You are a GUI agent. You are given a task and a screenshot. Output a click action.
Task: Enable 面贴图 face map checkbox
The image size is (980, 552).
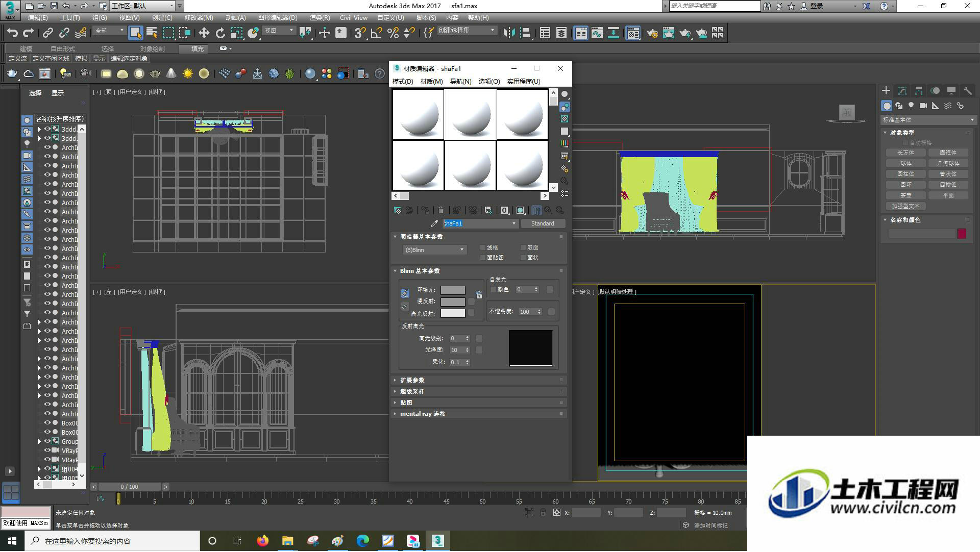click(x=483, y=258)
